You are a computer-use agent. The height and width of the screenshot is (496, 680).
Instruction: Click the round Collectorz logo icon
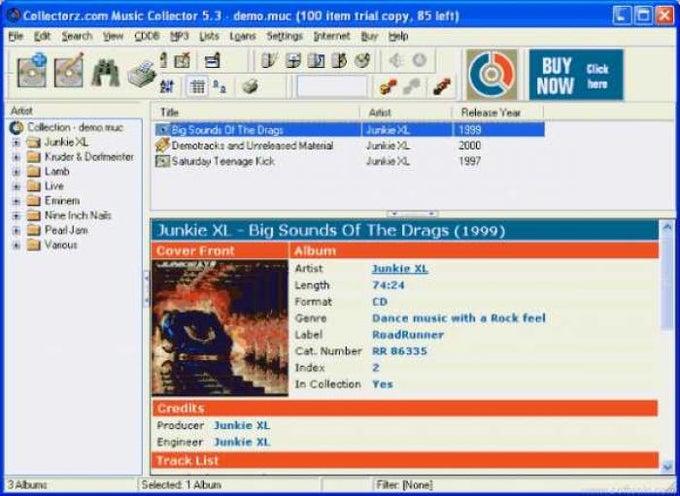pyautogui.click(x=492, y=74)
